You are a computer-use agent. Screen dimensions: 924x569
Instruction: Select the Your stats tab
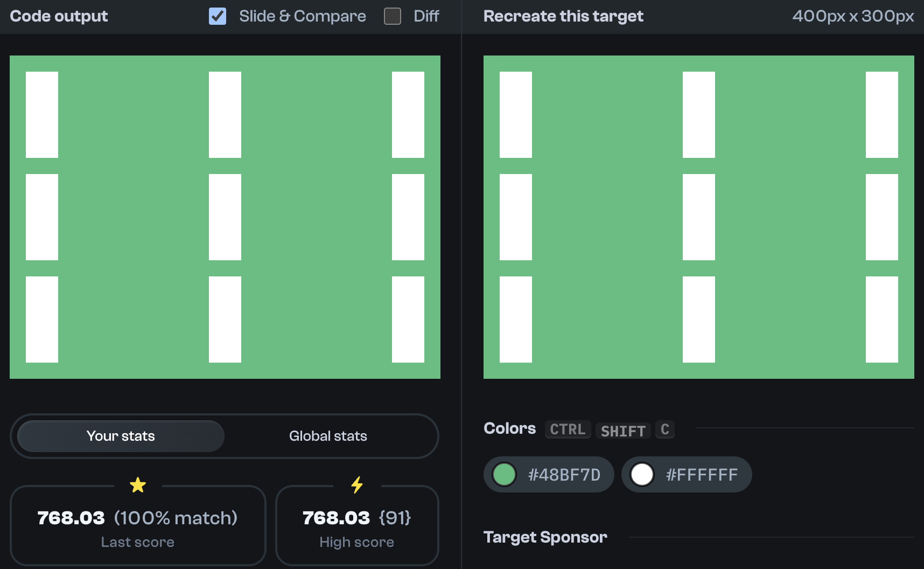click(x=120, y=436)
